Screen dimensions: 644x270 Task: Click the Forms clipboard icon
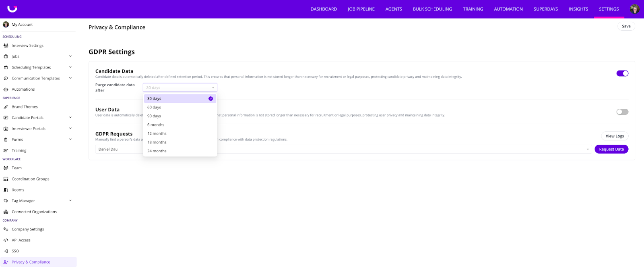tap(6, 139)
